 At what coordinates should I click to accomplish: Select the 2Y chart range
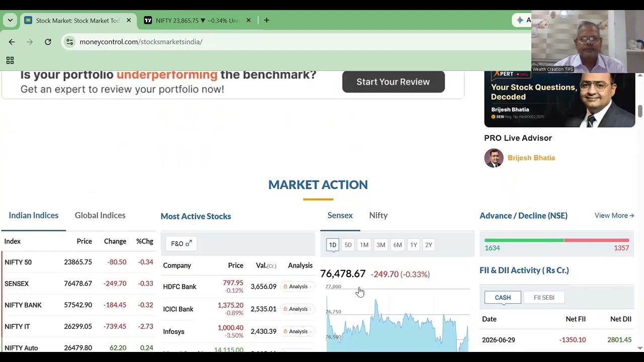(x=429, y=245)
